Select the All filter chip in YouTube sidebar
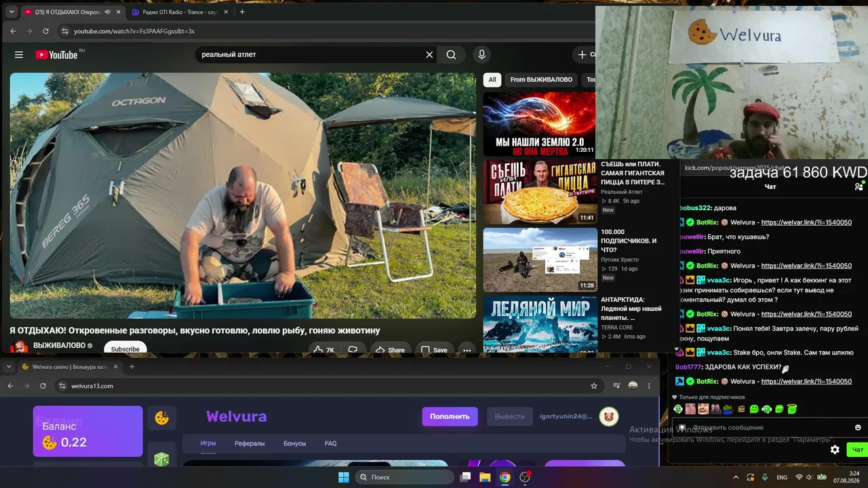 click(x=492, y=79)
